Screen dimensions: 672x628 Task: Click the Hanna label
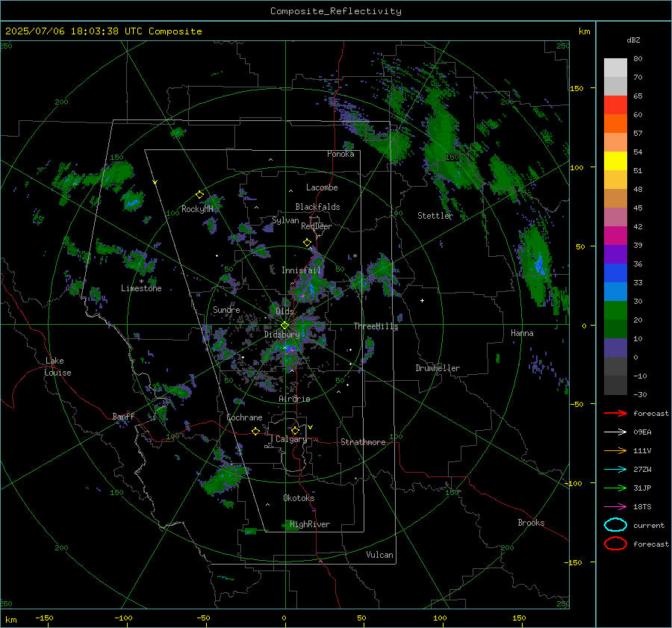point(522,333)
